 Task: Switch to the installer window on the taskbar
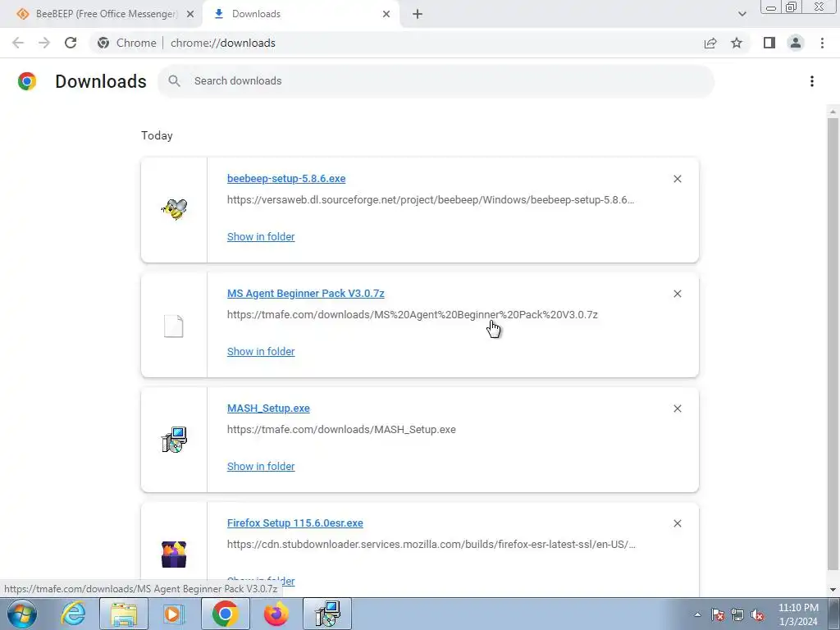[x=327, y=614]
